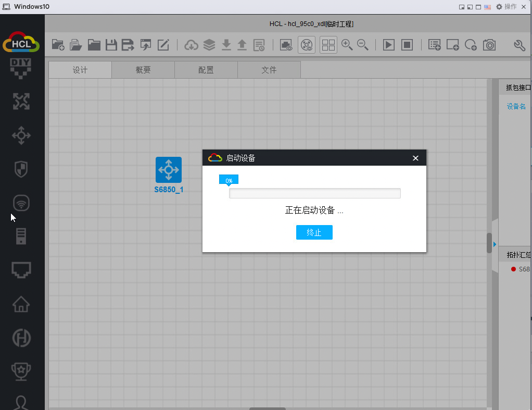Select the firewall shield category icon
The height and width of the screenshot is (410, 532).
[21, 169]
